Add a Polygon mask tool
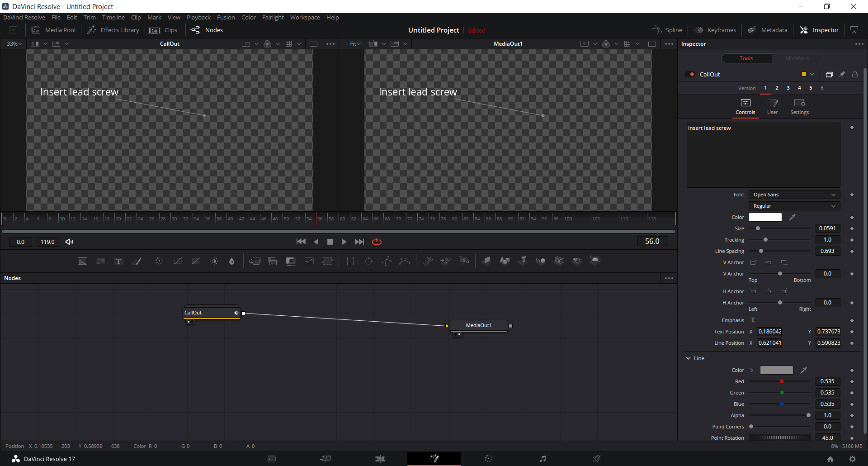The width and height of the screenshot is (868, 466). [387, 261]
